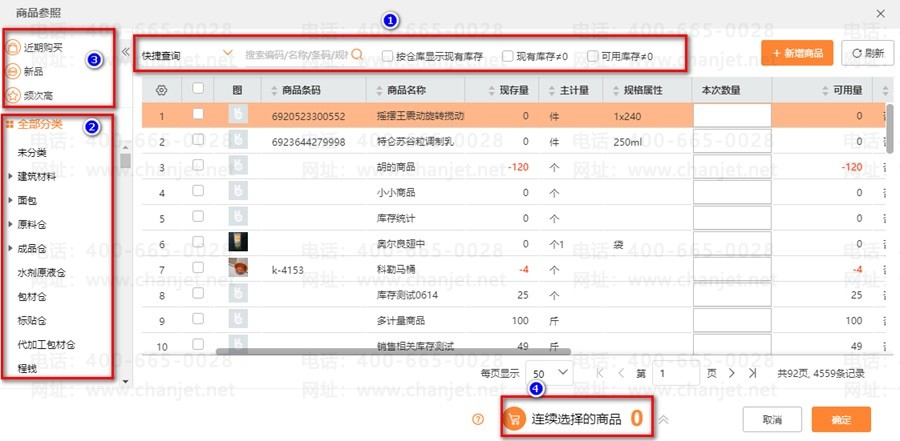Select 近期购买 filter
Screen dimensions: 900x441
point(42,48)
